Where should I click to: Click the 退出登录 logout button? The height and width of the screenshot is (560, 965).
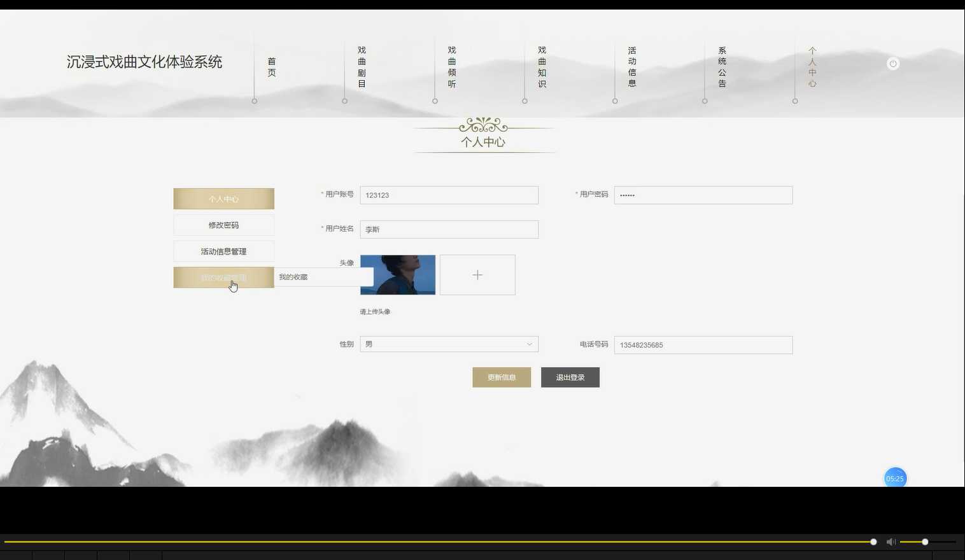[x=570, y=377]
